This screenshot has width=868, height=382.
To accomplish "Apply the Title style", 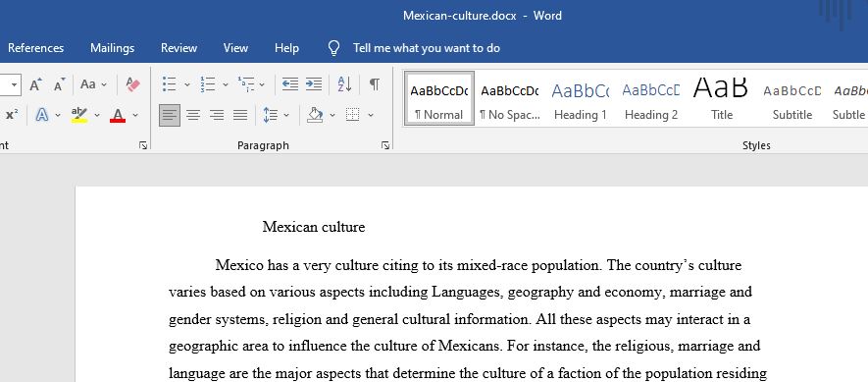I will pos(721,98).
